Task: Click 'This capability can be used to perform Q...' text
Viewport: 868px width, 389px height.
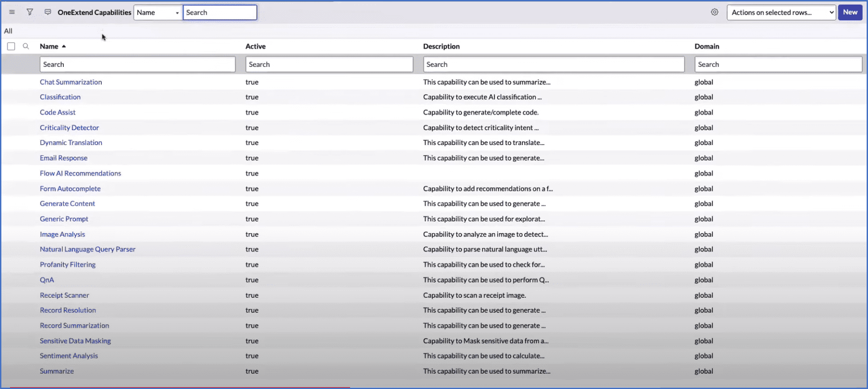Action: click(x=486, y=280)
